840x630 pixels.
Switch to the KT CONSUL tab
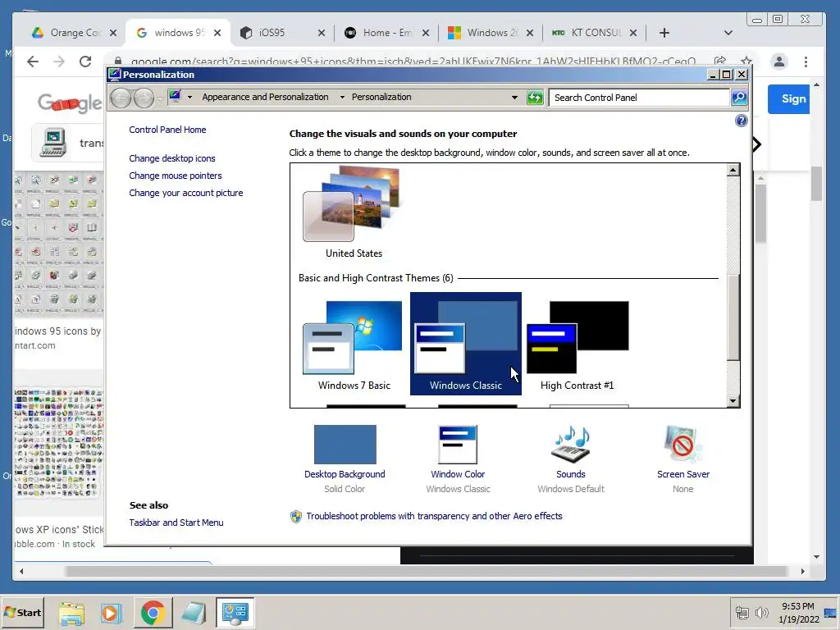click(595, 33)
